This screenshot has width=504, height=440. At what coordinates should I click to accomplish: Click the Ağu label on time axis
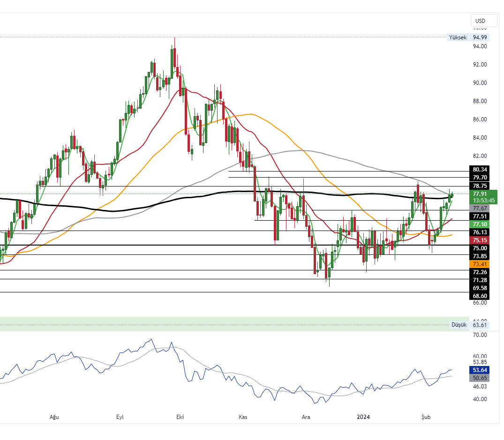(x=55, y=417)
